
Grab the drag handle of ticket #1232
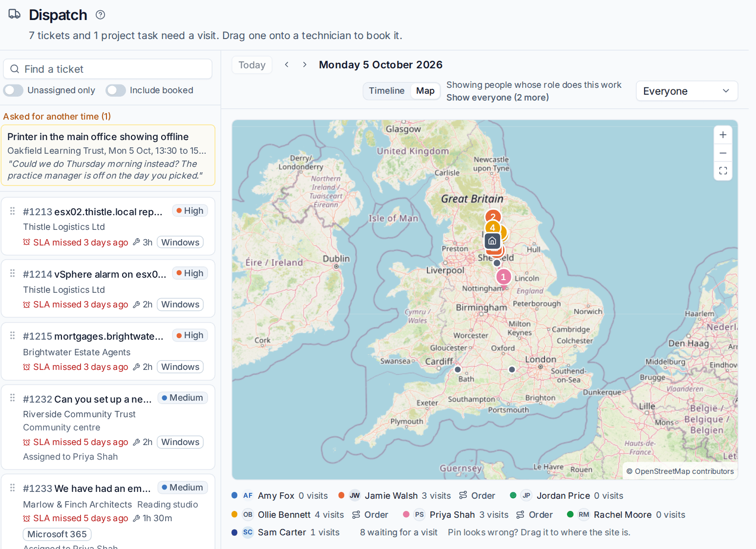[x=12, y=398]
